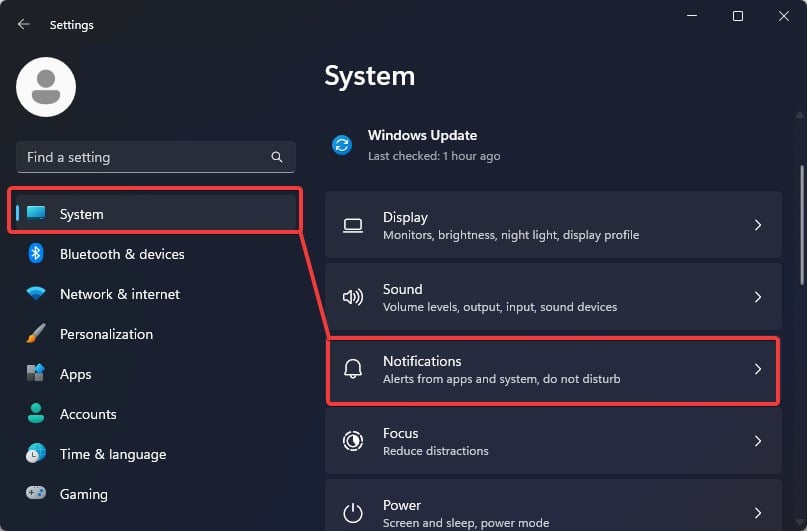Screen dimensions: 807x531
Task: Click the Bluetooth icon in sidebar
Action: tap(36, 254)
